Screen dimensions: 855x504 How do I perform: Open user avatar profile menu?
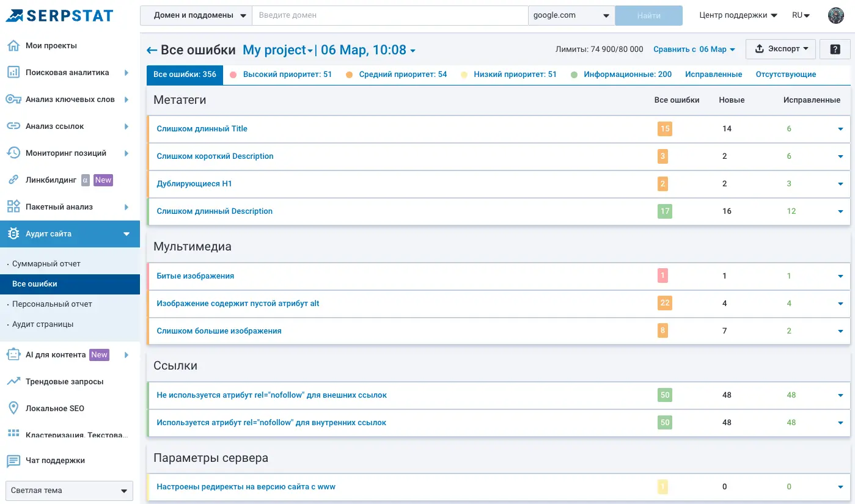coord(835,16)
